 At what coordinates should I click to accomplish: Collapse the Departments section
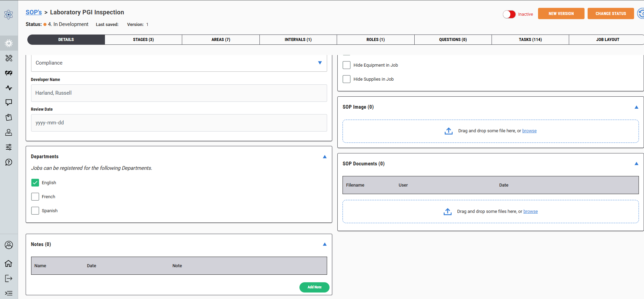325,157
